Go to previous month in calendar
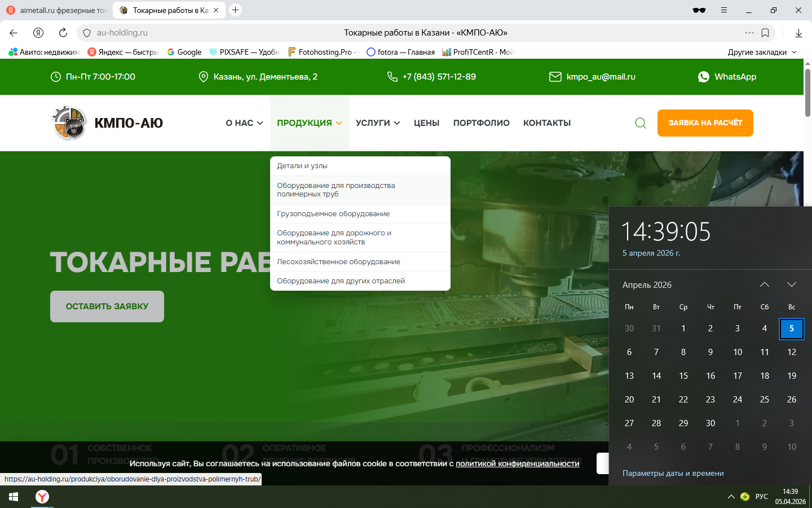The height and width of the screenshot is (508, 812). coord(764,284)
